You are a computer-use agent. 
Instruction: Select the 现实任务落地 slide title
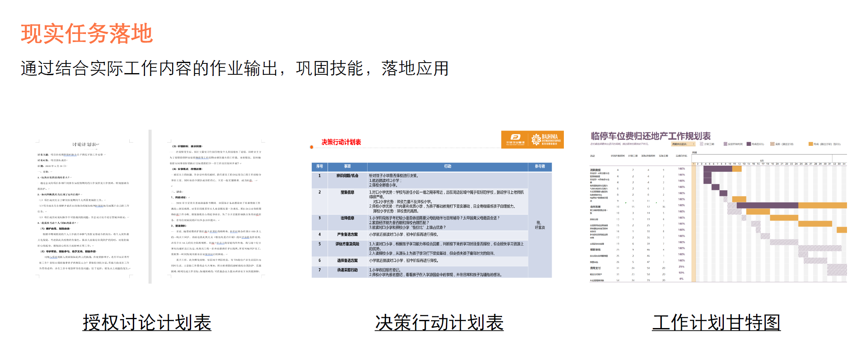pyautogui.click(x=87, y=34)
